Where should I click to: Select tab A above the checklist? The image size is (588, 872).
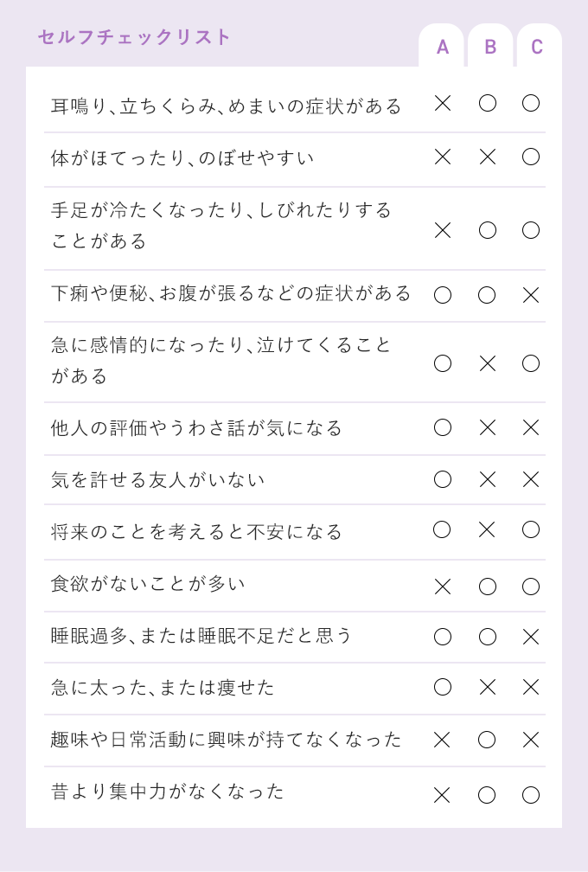click(x=441, y=46)
